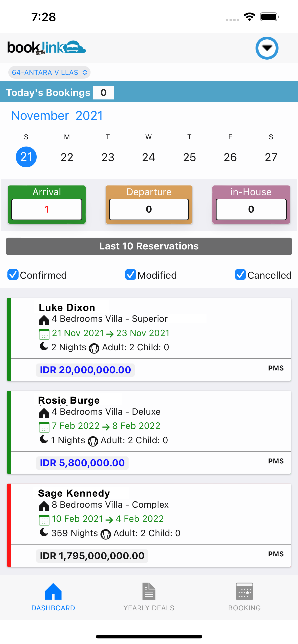The width and height of the screenshot is (298, 644).
Task: Tap house icon on Luke Dixon reservation
Action: 44,320
